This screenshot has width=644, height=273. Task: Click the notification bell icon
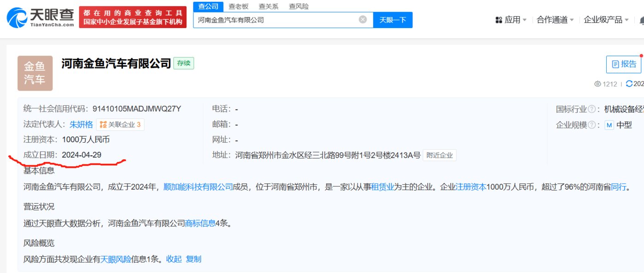coord(641,20)
